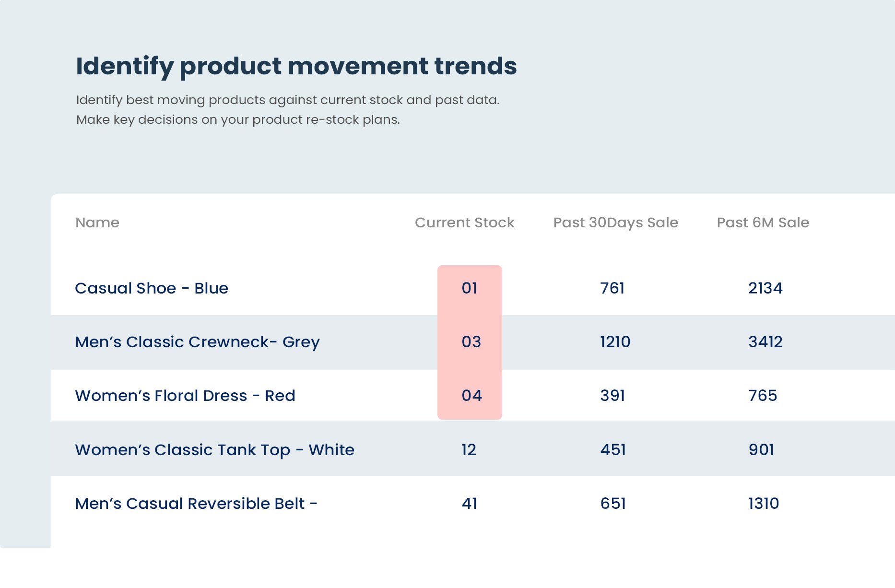Image resolution: width=895 pixels, height=588 pixels.
Task: Open Men's Casual Reversible Belt product
Action: pos(196,504)
